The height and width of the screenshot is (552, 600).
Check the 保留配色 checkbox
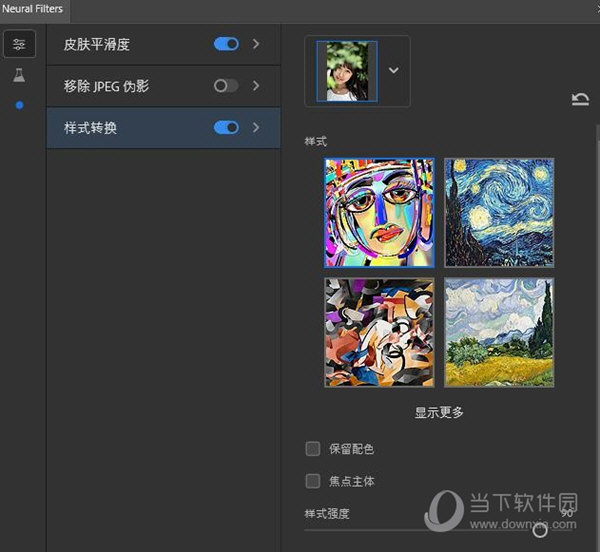[x=313, y=448]
